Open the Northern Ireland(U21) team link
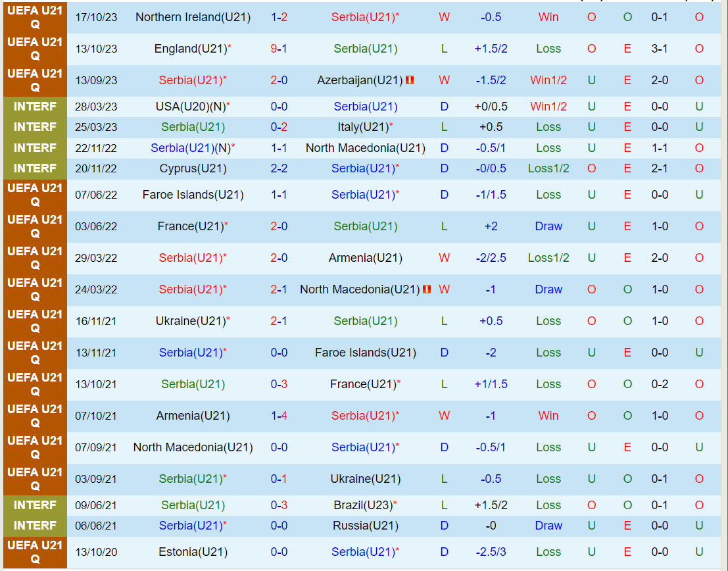The image size is (728, 571). coord(193,17)
